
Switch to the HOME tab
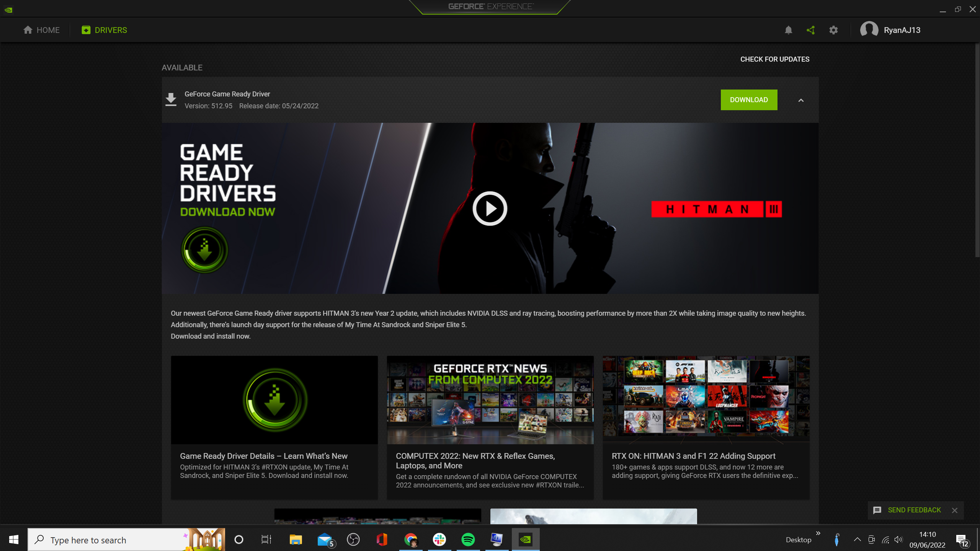tap(41, 30)
